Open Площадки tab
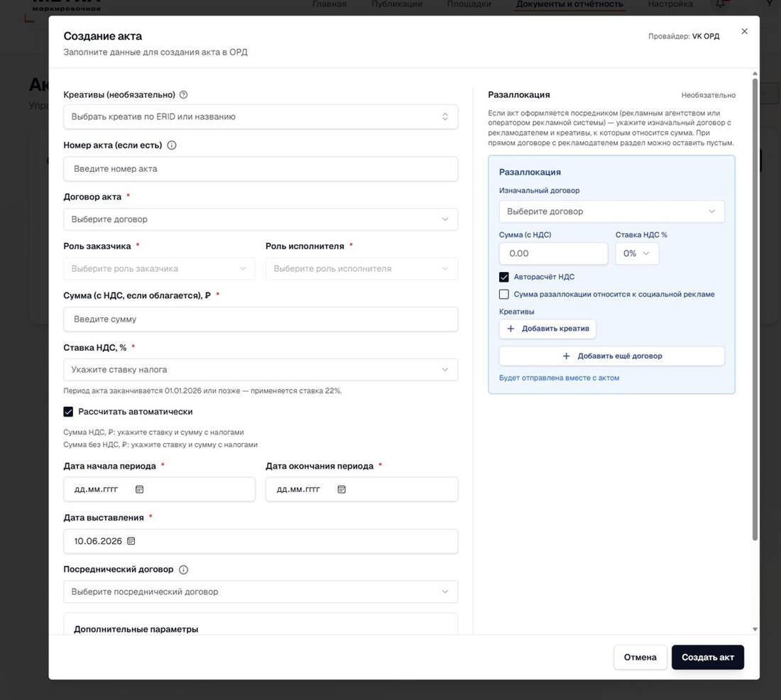The width and height of the screenshot is (781, 700). [469, 4]
